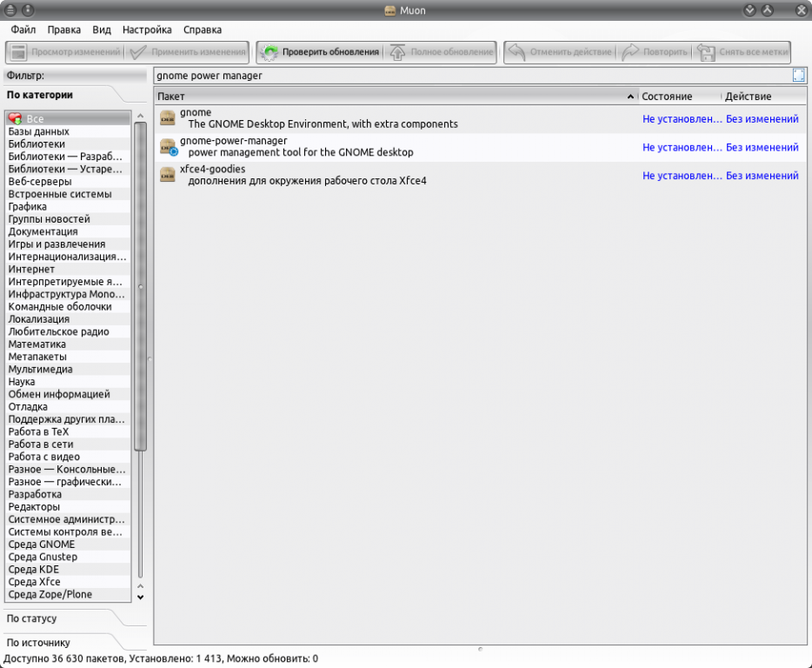
Task: Select the xfce4-goodies package row
Action: pyautogui.click(x=480, y=175)
